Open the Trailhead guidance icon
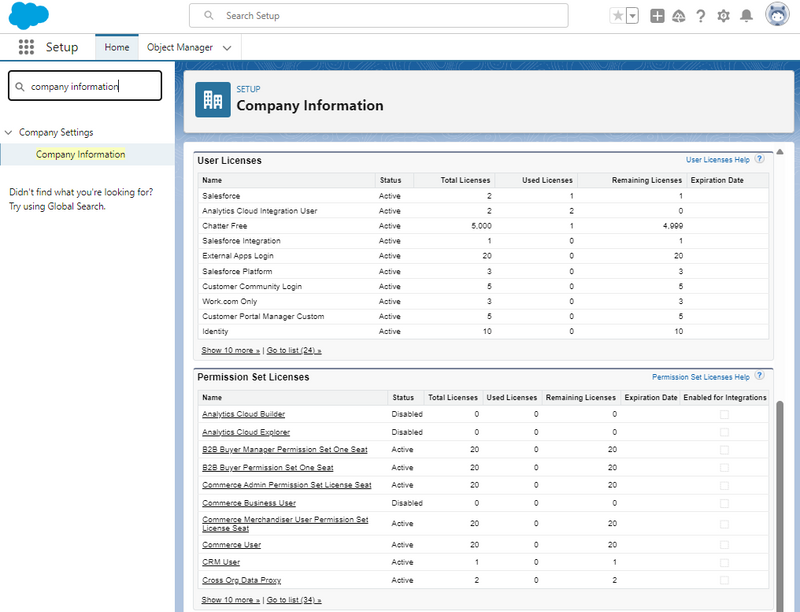 click(x=679, y=16)
